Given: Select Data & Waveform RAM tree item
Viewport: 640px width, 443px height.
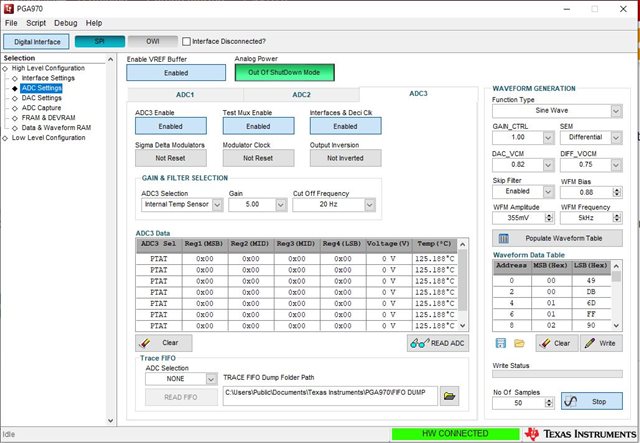Looking at the screenshot, I should [56, 128].
